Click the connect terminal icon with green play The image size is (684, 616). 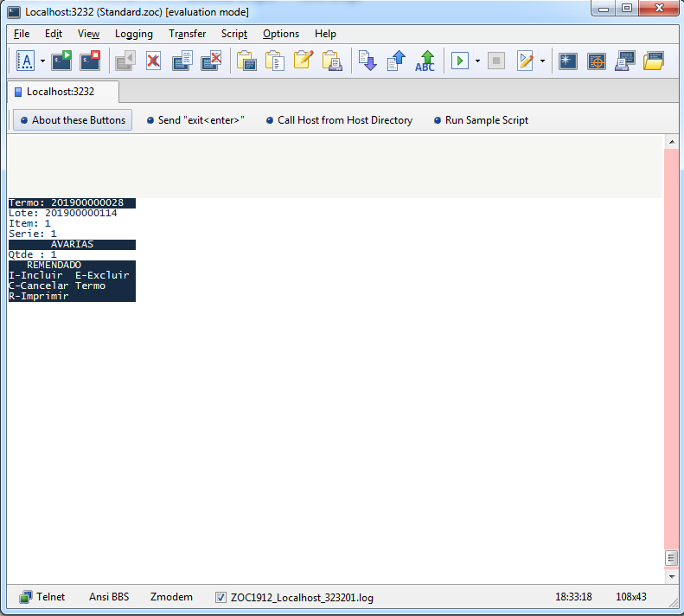61,61
